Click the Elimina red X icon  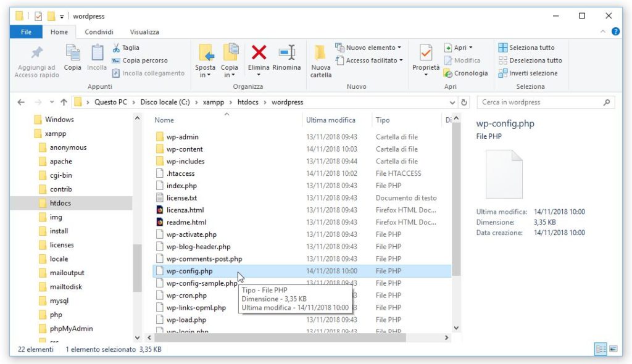click(x=259, y=53)
